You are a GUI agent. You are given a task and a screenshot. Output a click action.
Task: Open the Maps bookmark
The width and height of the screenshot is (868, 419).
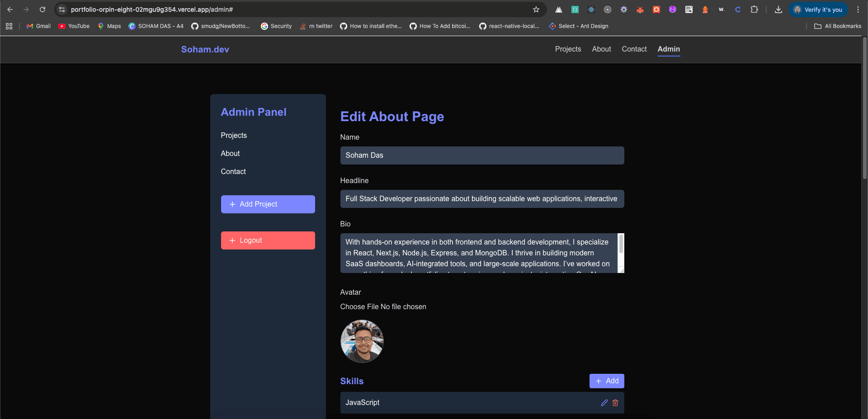click(109, 26)
